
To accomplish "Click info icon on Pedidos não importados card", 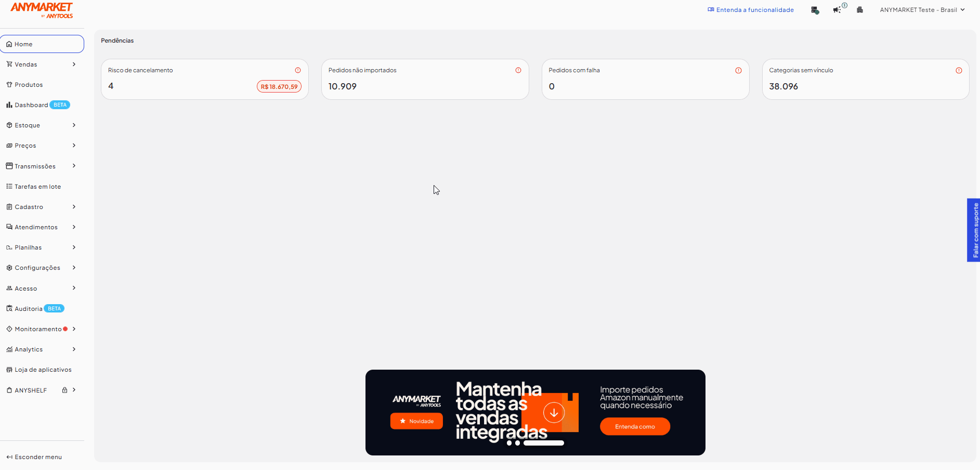I will point(518,70).
